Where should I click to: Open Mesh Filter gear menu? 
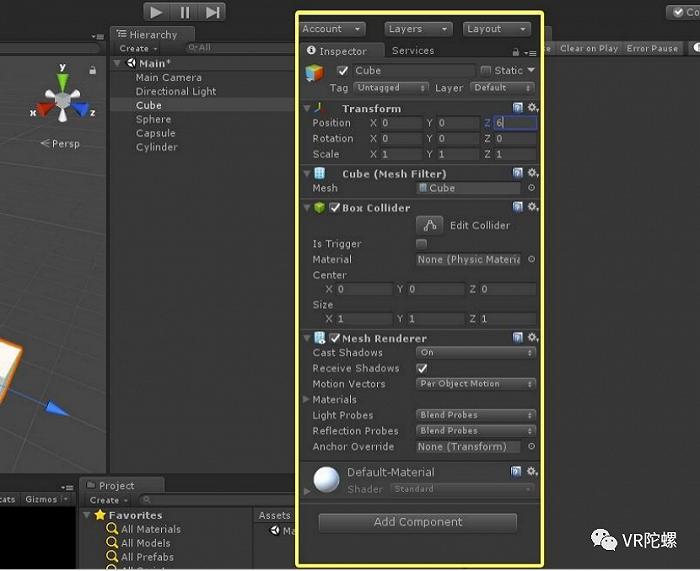pos(533,173)
